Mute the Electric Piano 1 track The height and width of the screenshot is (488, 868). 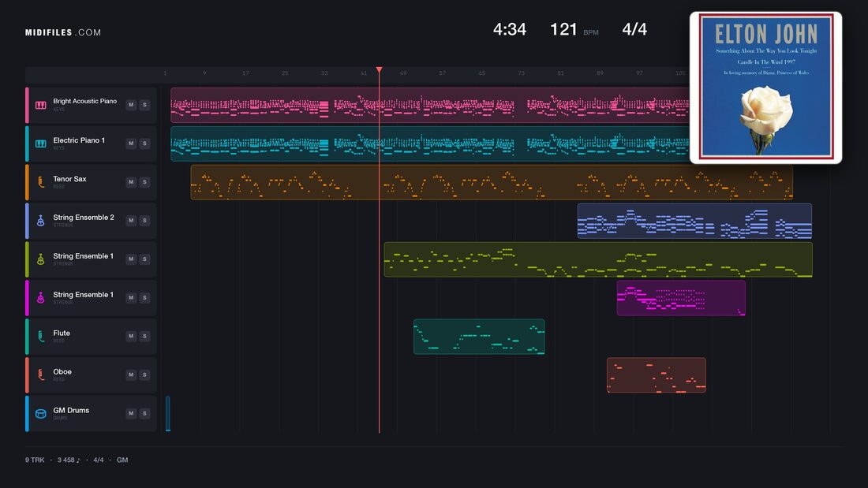pyautogui.click(x=131, y=143)
